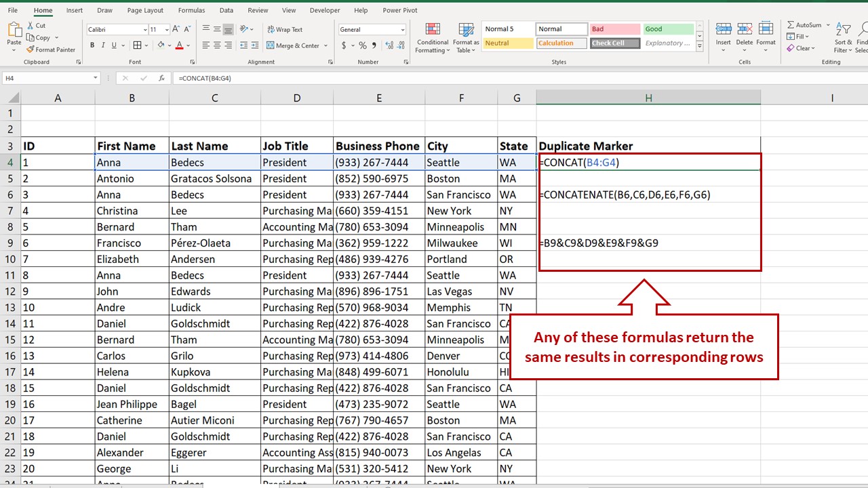This screenshot has width=868, height=488.
Task: Select cell with Gratacos Solsona
Action: (x=214, y=178)
